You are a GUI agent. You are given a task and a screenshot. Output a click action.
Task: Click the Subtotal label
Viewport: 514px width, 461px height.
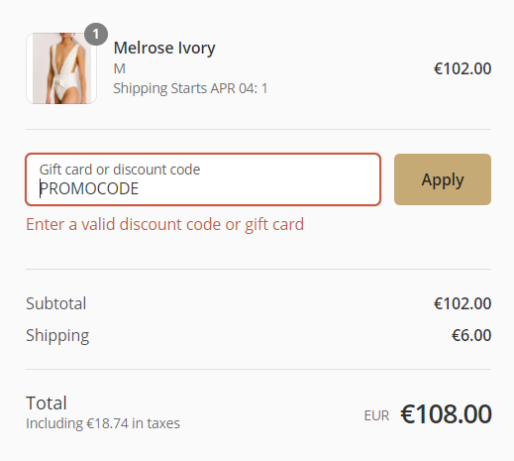pos(56,303)
